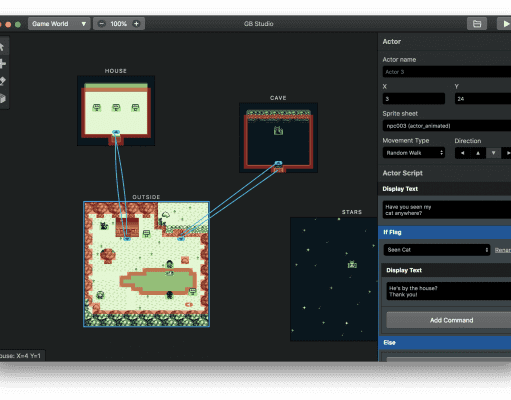Click the House door trigger in Outside
This screenshot has height=400, width=511.
pos(127,239)
